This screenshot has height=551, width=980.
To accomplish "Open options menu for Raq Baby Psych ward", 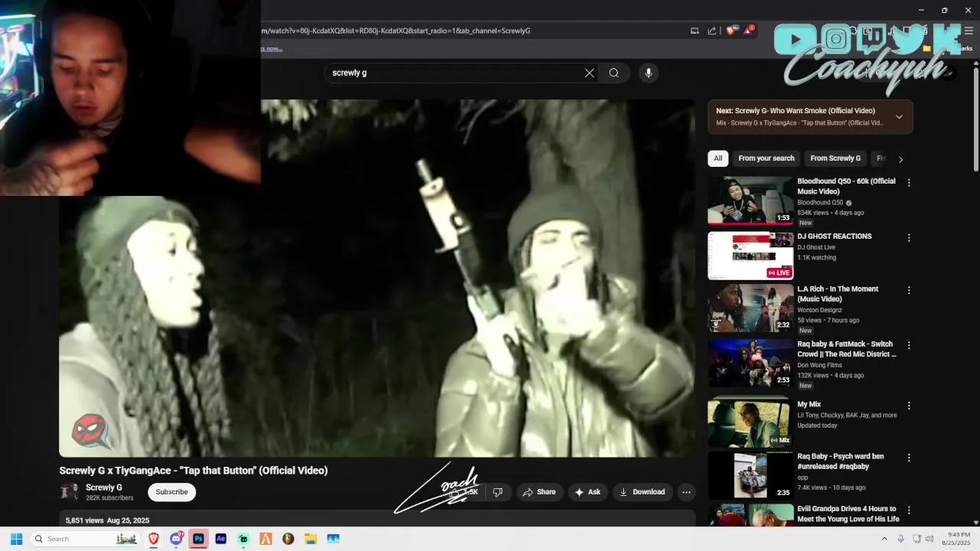I will [x=909, y=458].
